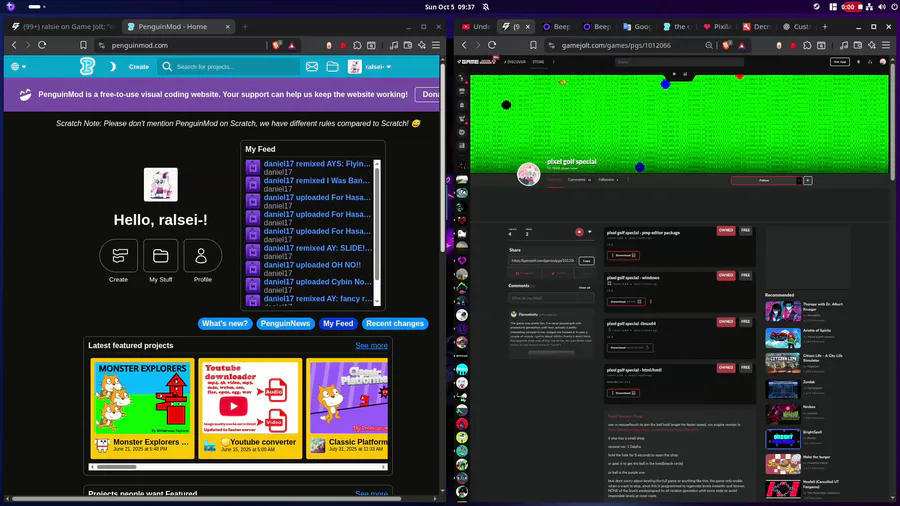Click View all comments link

click(584, 287)
